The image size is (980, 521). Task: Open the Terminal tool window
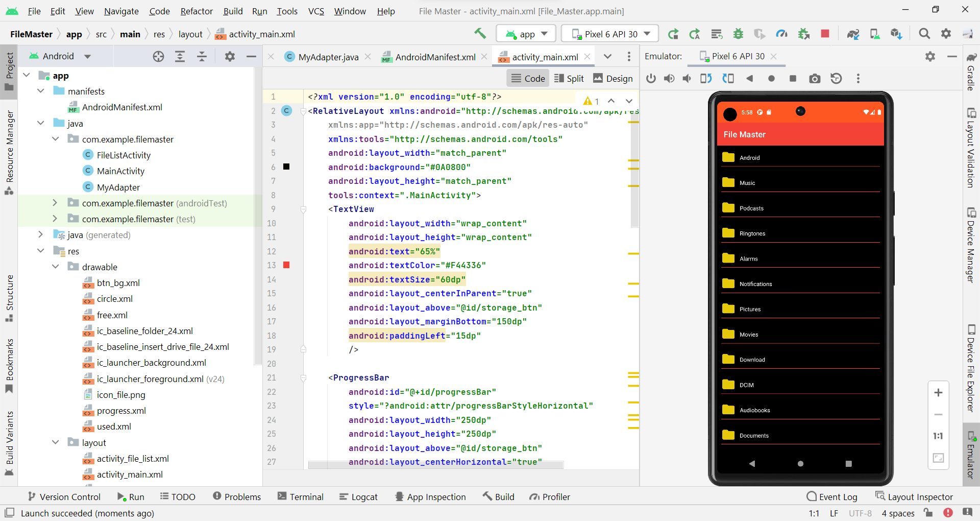[x=301, y=497]
